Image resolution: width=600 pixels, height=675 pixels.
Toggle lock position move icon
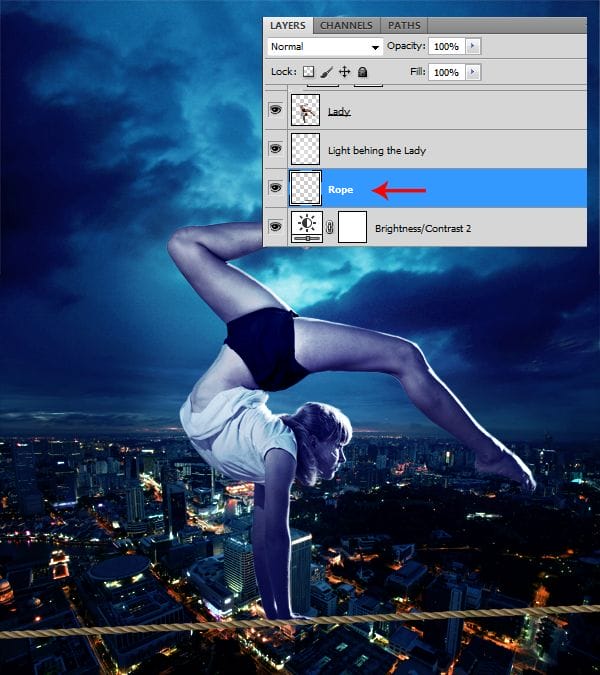click(344, 72)
